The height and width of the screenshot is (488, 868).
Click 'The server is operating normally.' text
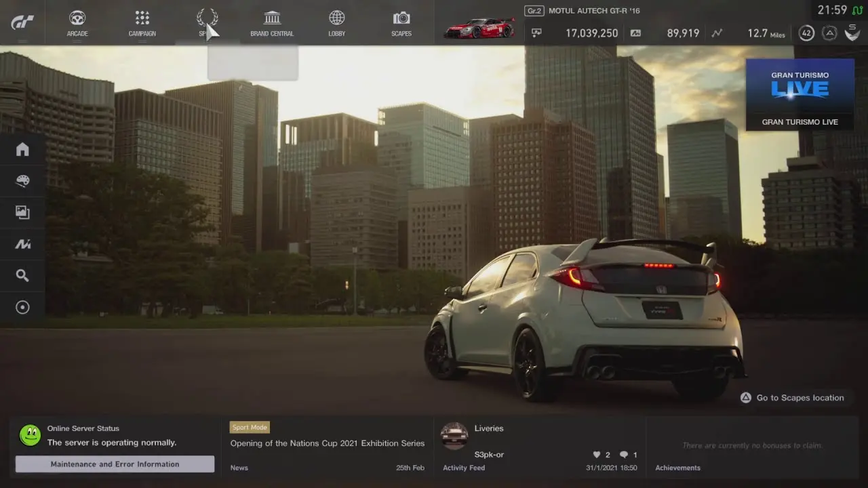click(x=112, y=443)
